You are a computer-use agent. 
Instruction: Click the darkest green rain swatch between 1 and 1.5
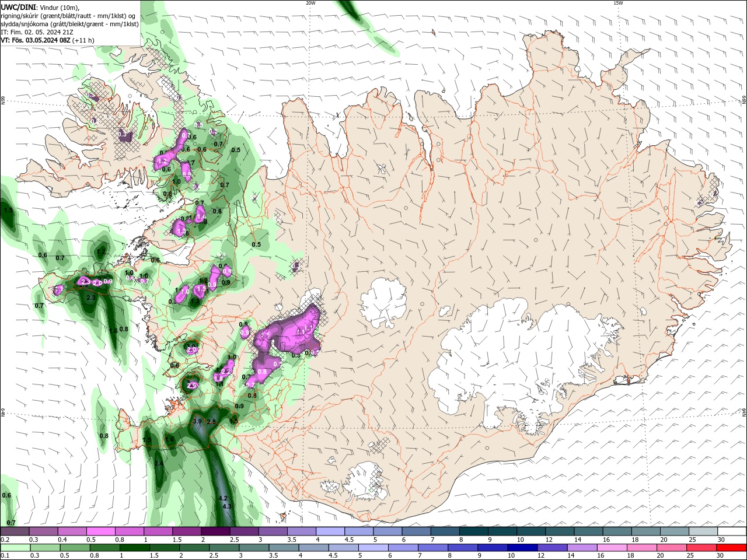(x=135, y=548)
